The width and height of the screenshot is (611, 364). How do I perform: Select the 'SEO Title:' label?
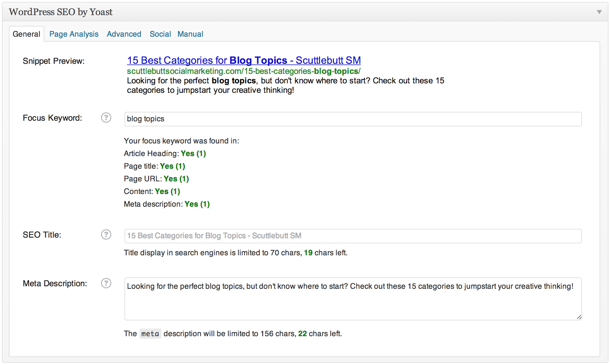point(42,235)
